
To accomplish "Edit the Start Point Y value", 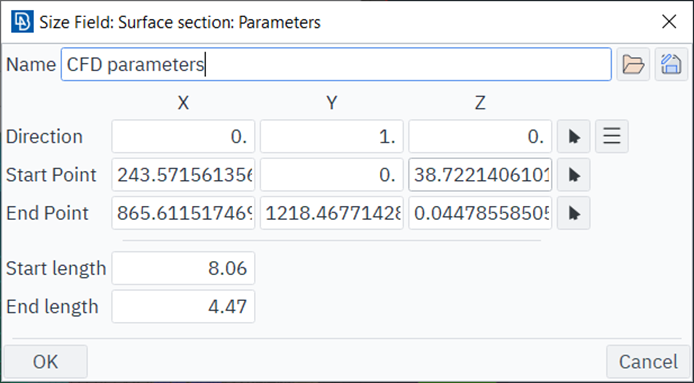I will (x=332, y=175).
